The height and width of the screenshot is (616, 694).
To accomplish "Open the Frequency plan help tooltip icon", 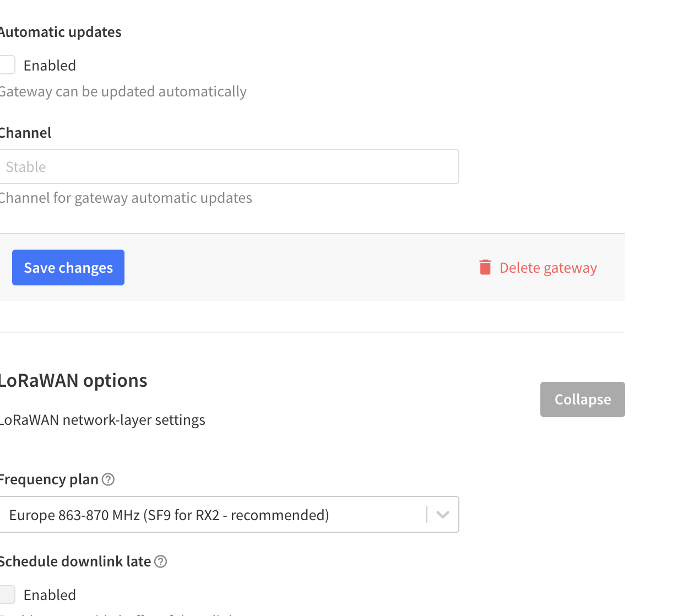I will click(109, 479).
